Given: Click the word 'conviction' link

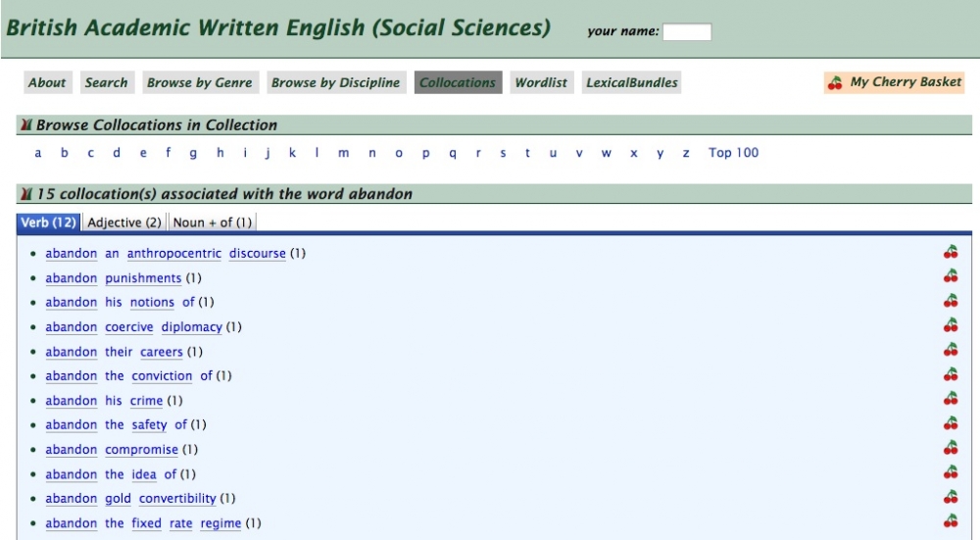Looking at the screenshot, I should point(162,375).
